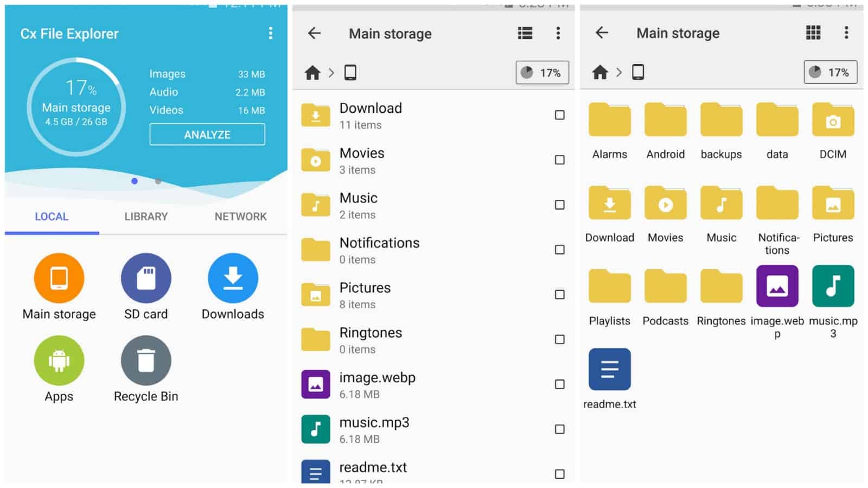Open Main storage from the orange icon
The width and height of the screenshot is (868, 488).
click(59, 278)
